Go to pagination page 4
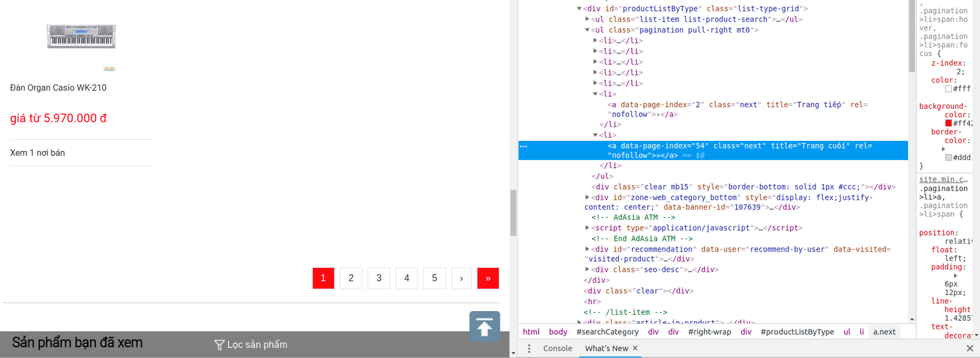The image size is (980, 358). point(407,278)
